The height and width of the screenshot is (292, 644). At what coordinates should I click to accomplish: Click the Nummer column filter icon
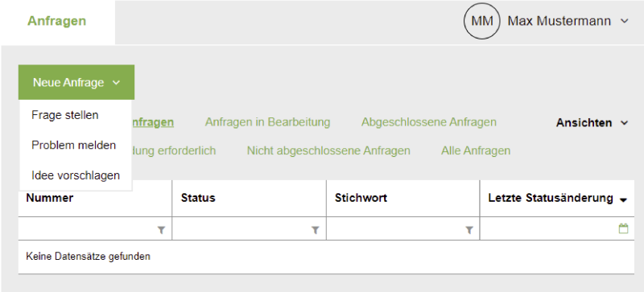(162, 230)
